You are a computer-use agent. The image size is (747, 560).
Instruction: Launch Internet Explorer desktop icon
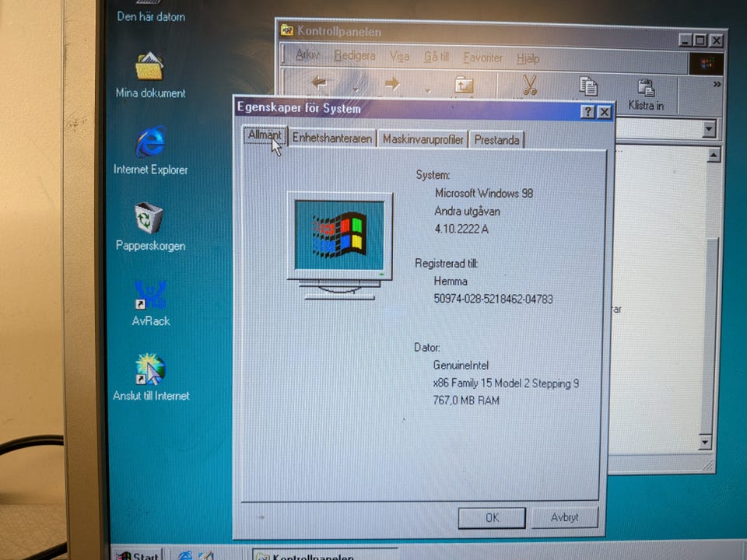pyautogui.click(x=150, y=150)
